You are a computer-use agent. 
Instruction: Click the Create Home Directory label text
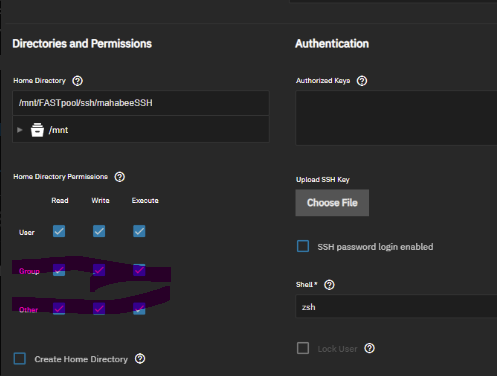(x=81, y=359)
